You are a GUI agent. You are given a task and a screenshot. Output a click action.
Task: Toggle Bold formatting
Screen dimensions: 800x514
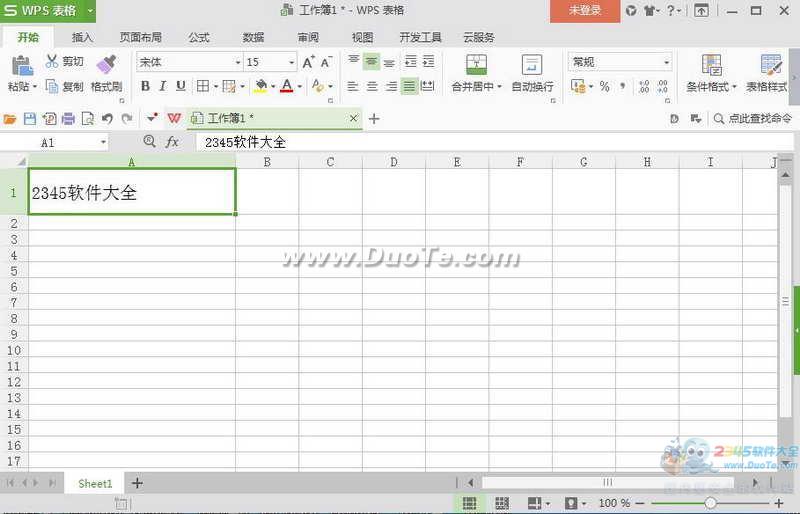tap(146, 87)
